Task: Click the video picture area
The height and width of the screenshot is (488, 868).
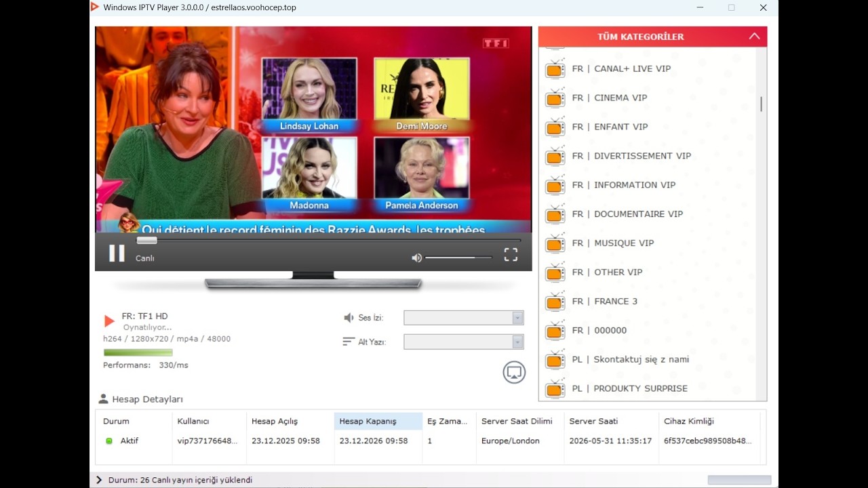Action: point(313,129)
